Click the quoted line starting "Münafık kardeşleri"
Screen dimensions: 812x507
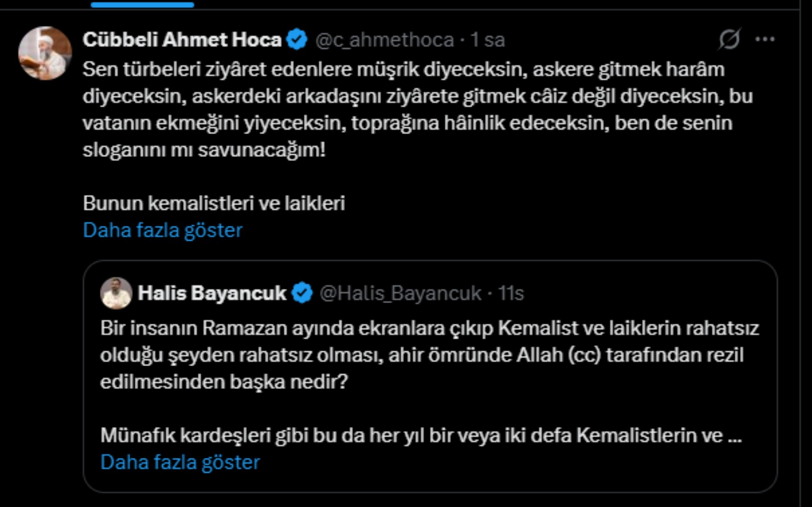pyautogui.click(x=411, y=435)
